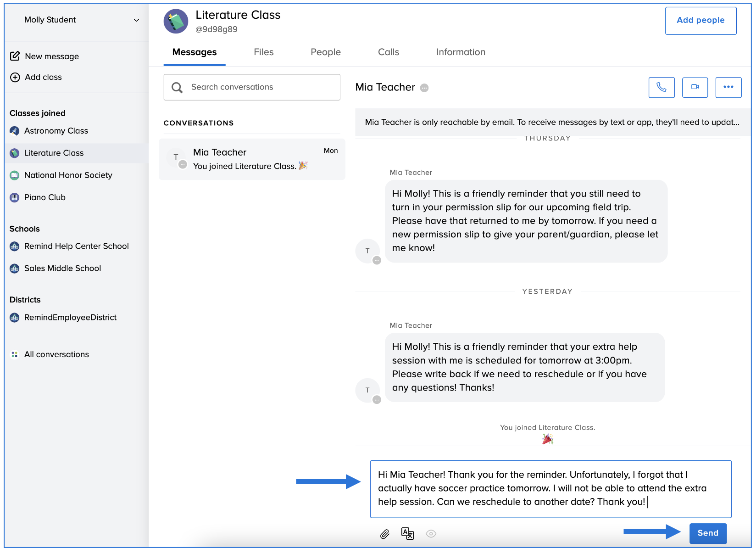Toggle the eye preview icon
Image resolution: width=756 pixels, height=554 pixels.
pos(431,534)
